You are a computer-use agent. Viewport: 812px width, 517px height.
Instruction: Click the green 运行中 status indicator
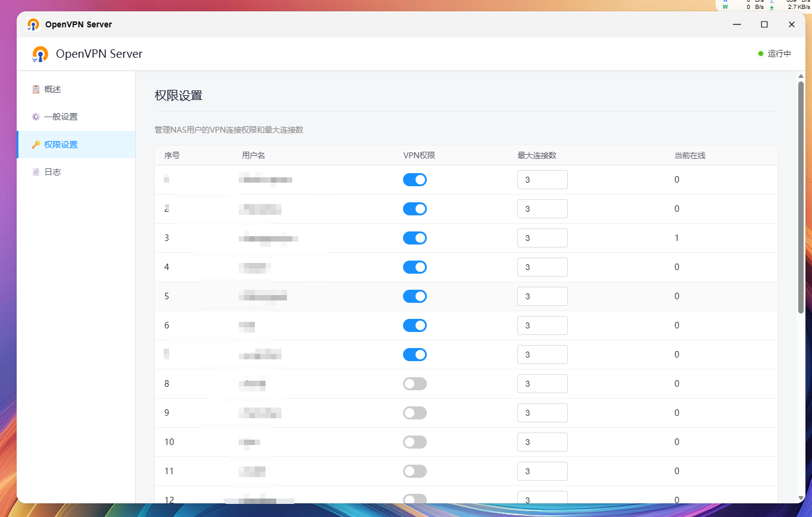pos(774,54)
